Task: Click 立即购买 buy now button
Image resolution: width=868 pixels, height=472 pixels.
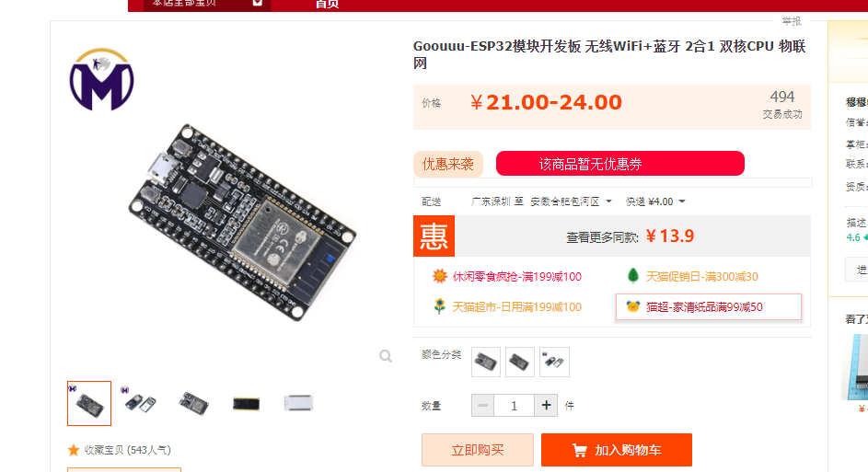Action: pos(477,450)
